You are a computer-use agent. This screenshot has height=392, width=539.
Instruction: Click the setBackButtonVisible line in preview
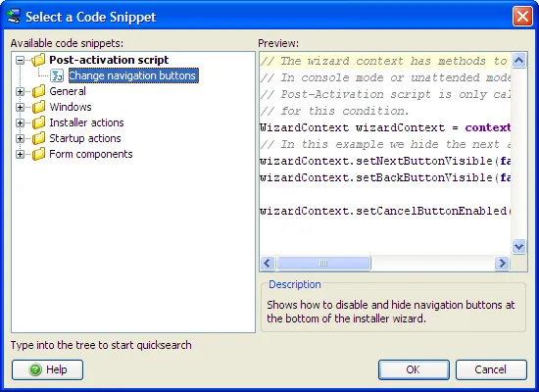[385, 177]
